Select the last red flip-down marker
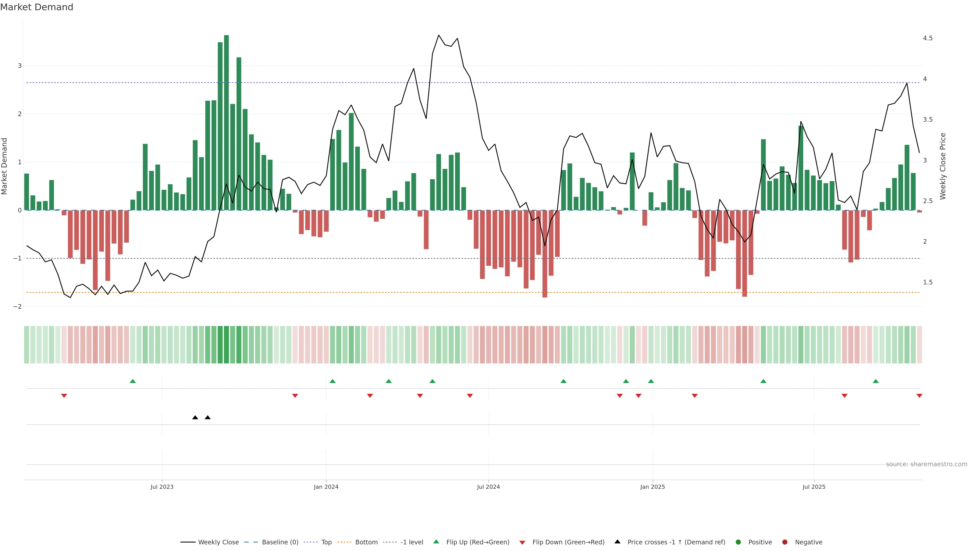Screen dimensions: 980x551 [920, 396]
